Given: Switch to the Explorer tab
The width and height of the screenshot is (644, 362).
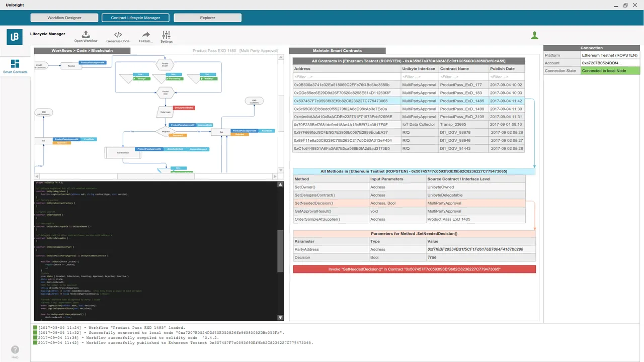Looking at the screenshot, I should click(x=207, y=18).
